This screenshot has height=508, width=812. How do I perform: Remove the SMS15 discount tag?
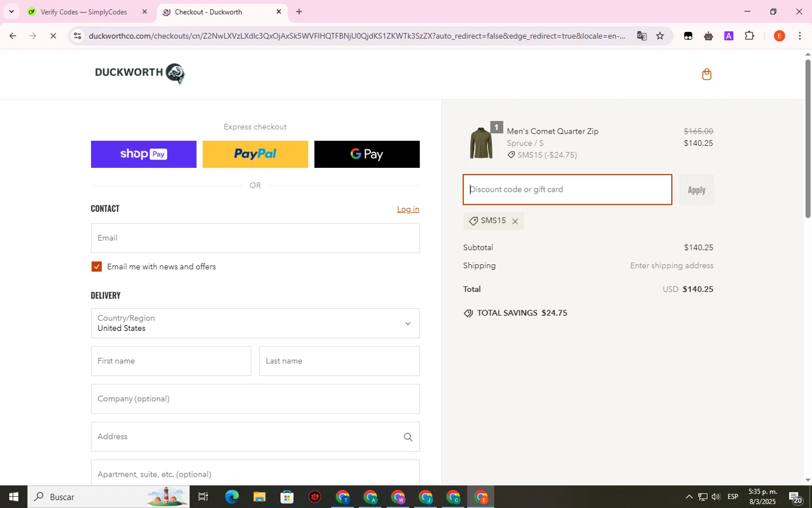pyautogui.click(x=515, y=221)
